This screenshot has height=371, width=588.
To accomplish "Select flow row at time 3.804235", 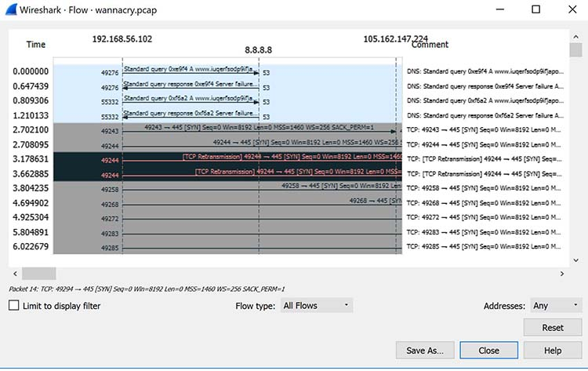I will pos(227,189).
